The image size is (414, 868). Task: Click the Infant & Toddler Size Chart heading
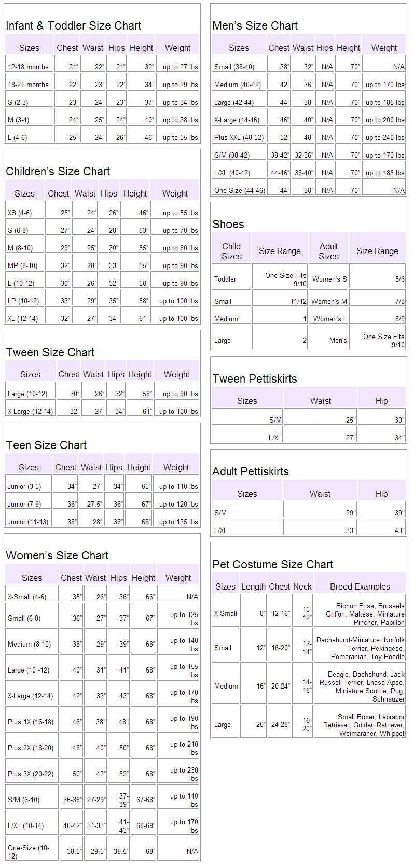click(73, 25)
